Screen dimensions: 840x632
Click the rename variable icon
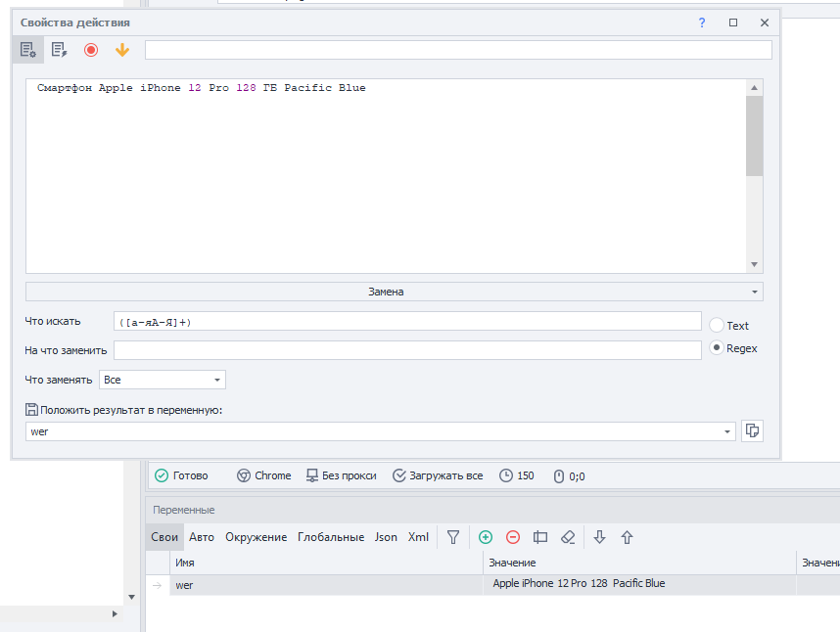(x=540, y=537)
